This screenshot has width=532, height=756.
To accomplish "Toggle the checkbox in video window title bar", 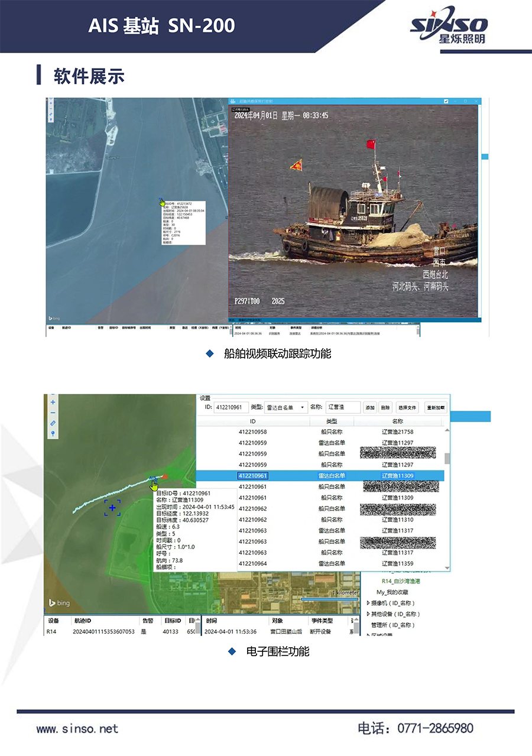I will [446, 102].
